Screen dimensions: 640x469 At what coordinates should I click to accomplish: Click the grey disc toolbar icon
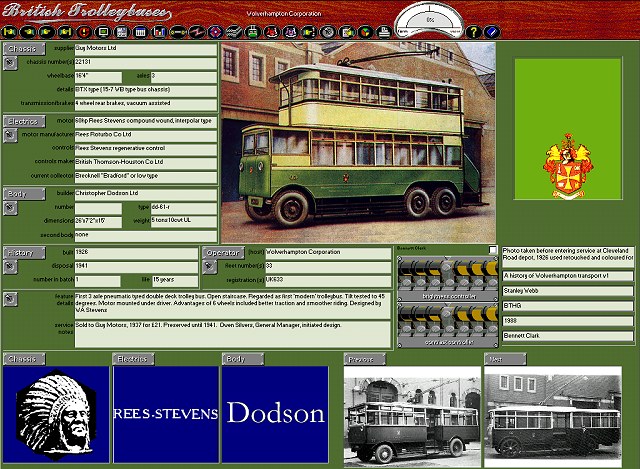[x=328, y=32]
